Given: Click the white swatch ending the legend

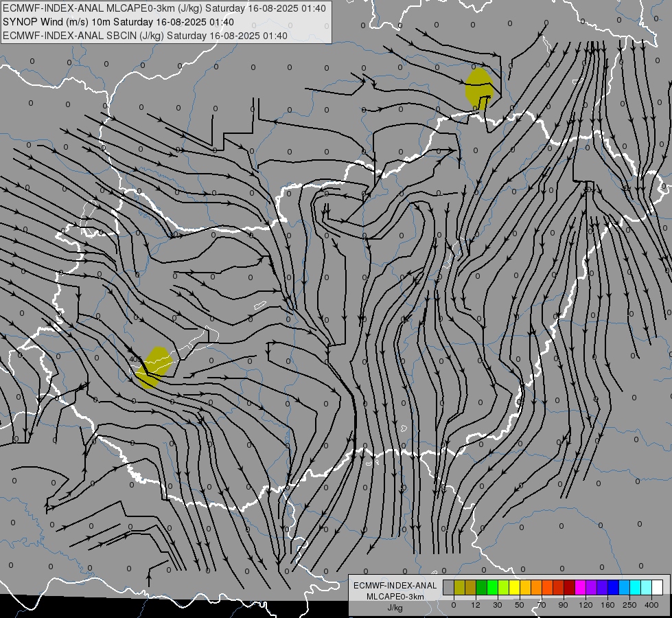Looking at the screenshot, I should [x=657, y=588].
